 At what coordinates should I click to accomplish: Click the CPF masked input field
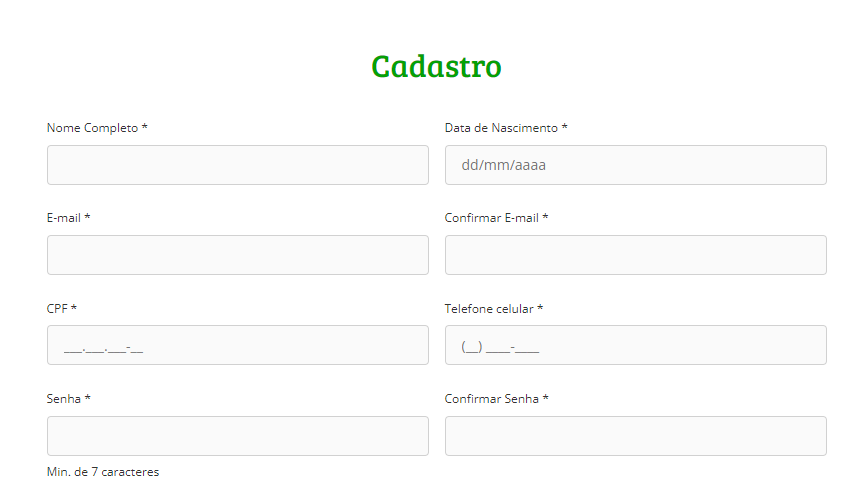point(237,345)
